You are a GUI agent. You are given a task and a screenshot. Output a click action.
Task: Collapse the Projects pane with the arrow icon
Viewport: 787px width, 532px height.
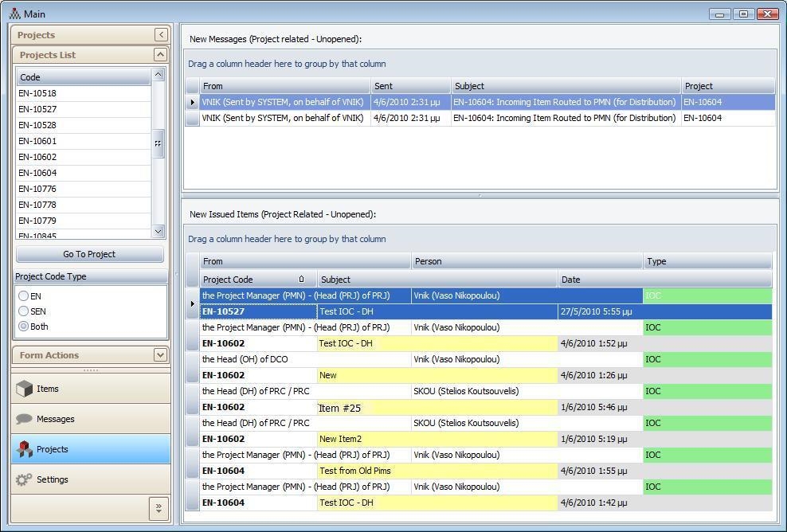point(161,34)
